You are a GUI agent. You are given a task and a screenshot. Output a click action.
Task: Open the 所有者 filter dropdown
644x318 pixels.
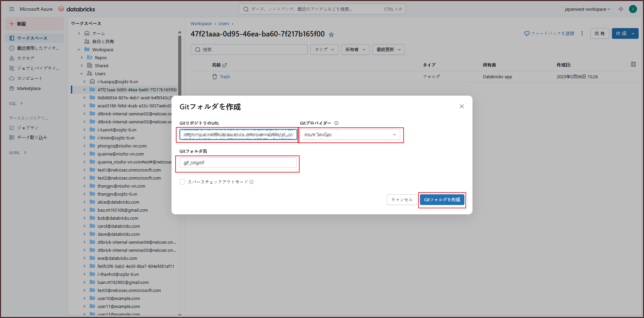click(x=355, y=49)
